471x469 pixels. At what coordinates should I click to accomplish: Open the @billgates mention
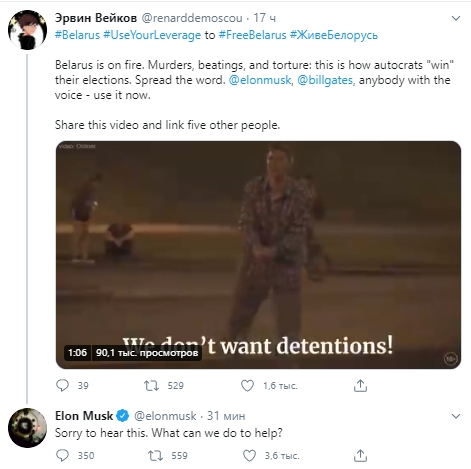pyautogui.click(x=325, y=80)
